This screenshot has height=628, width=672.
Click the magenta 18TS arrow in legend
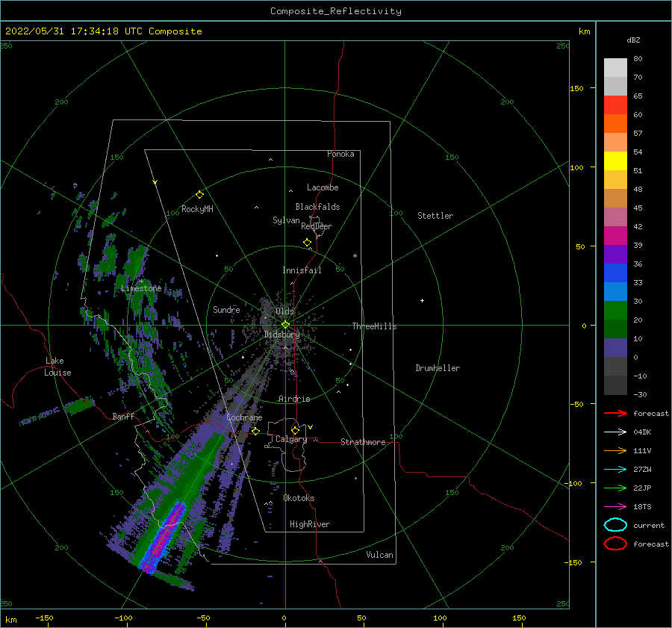[x=615, y=507]
